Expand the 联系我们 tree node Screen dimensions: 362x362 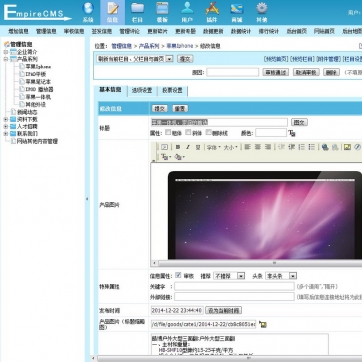pos(6,134)
